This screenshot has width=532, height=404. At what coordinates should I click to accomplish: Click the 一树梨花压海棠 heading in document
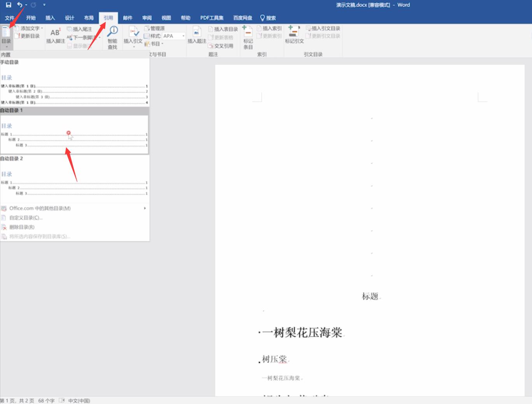point(302,333)
